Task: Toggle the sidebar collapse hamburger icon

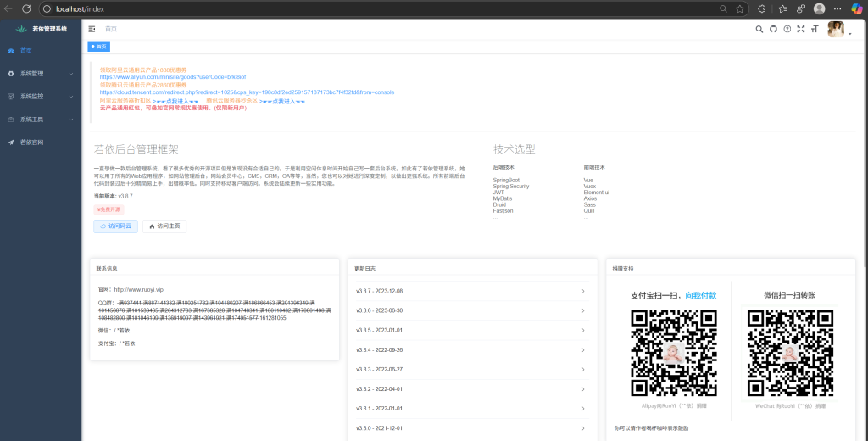Action: [x=92, y=29]
